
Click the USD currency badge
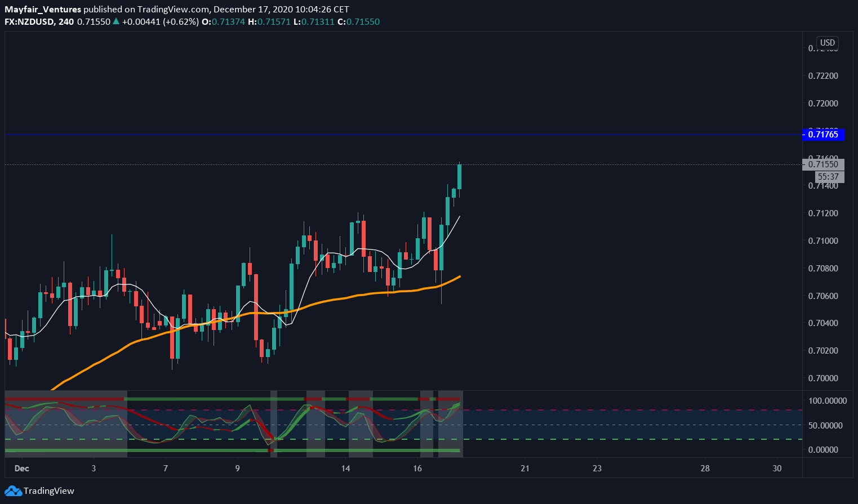(x=828, y=43)
